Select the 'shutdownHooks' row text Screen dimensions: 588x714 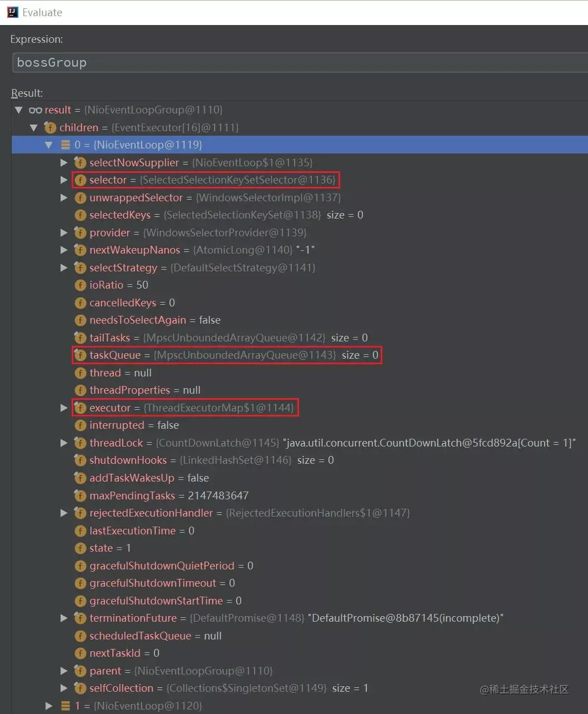pos(212,460)
